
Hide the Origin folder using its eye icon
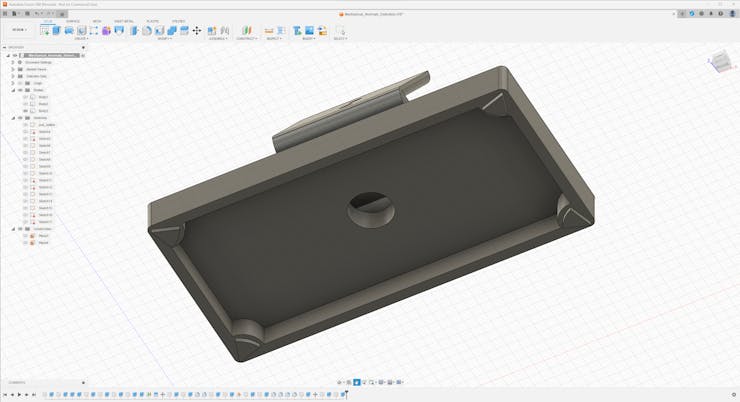click(20, 83)
